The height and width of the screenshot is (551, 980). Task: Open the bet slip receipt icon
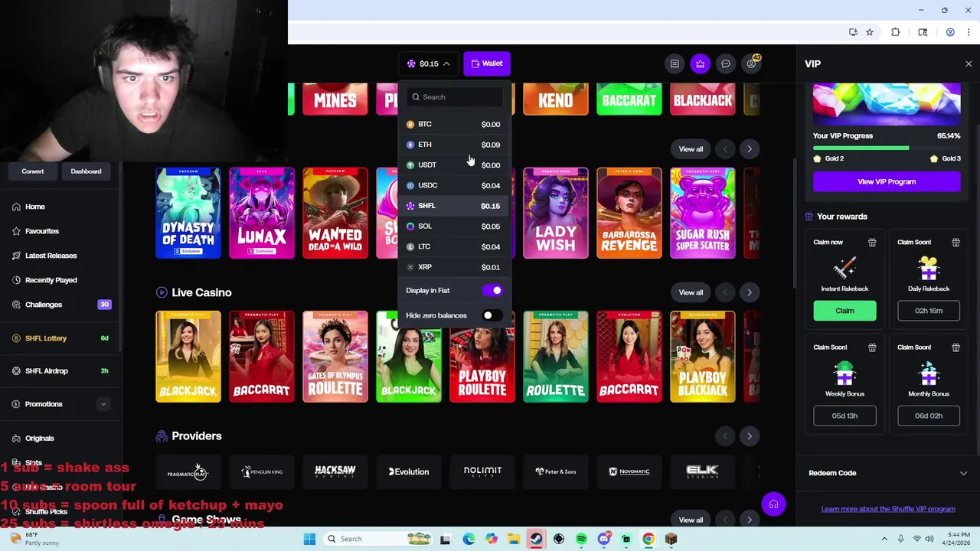(x=675, y=64)
